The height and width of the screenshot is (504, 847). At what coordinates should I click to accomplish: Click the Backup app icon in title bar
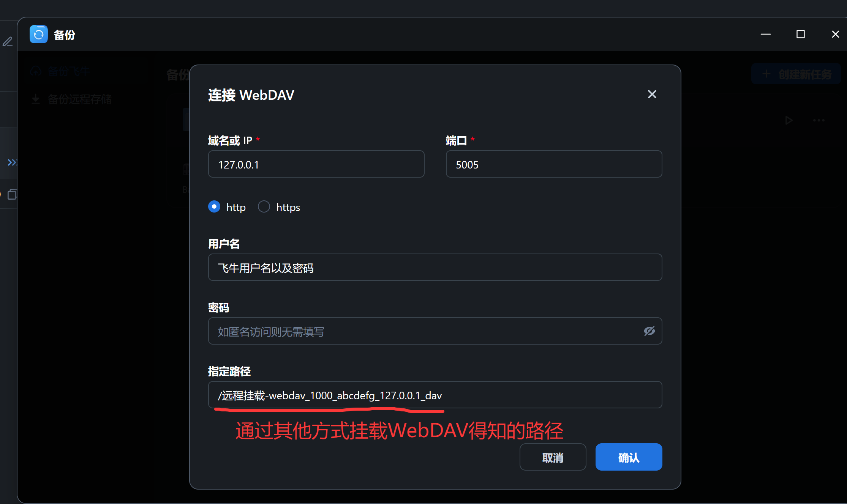pyautogui.click(x=38, y=35)
